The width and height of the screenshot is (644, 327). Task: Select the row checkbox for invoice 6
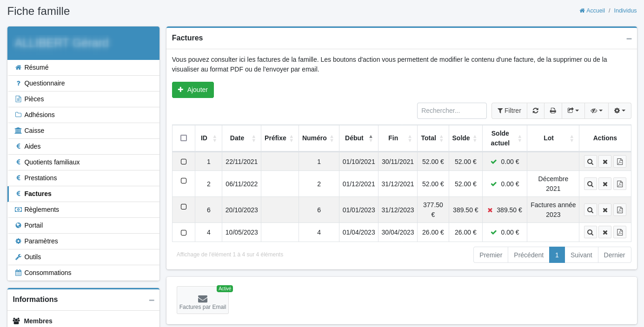click(184, 207)
